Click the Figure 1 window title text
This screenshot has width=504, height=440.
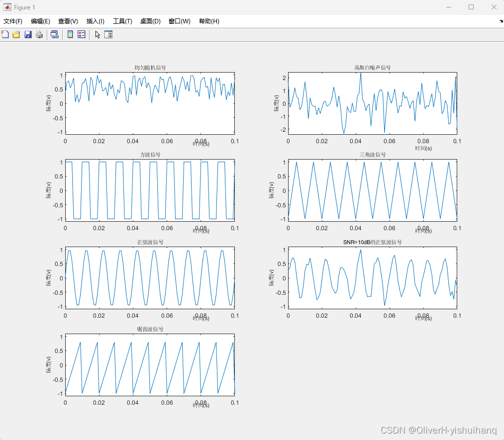[24, 7]
